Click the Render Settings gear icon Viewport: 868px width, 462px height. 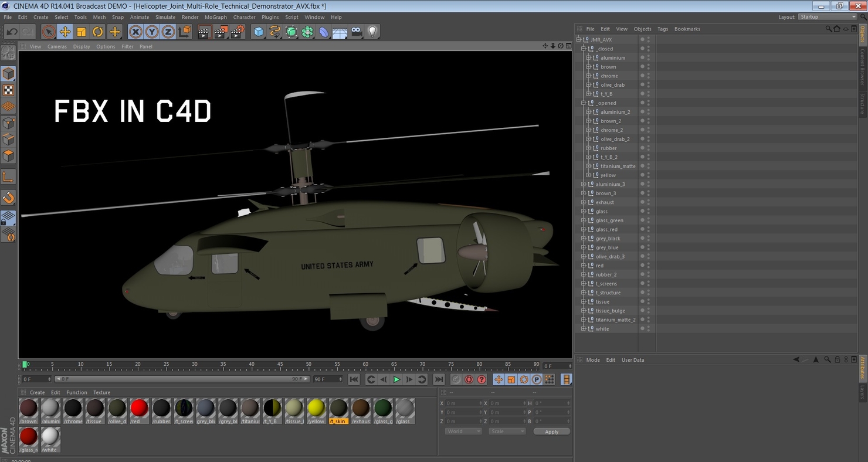237,31
